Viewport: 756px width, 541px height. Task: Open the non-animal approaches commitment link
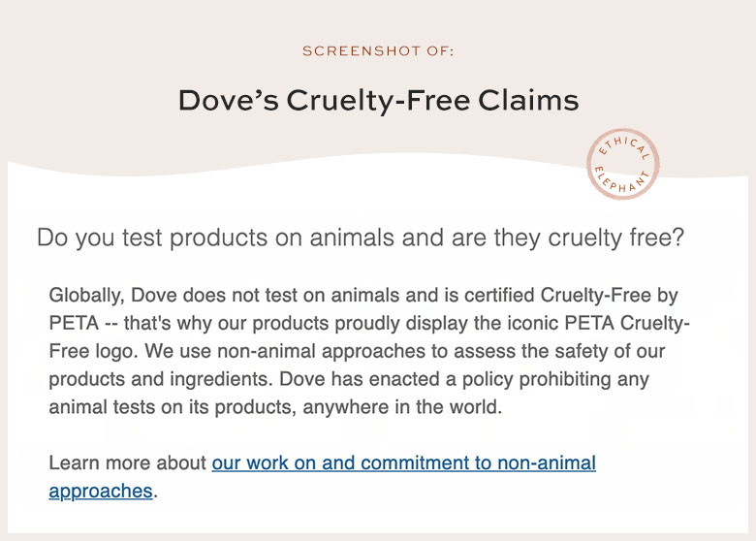[404, 463]
